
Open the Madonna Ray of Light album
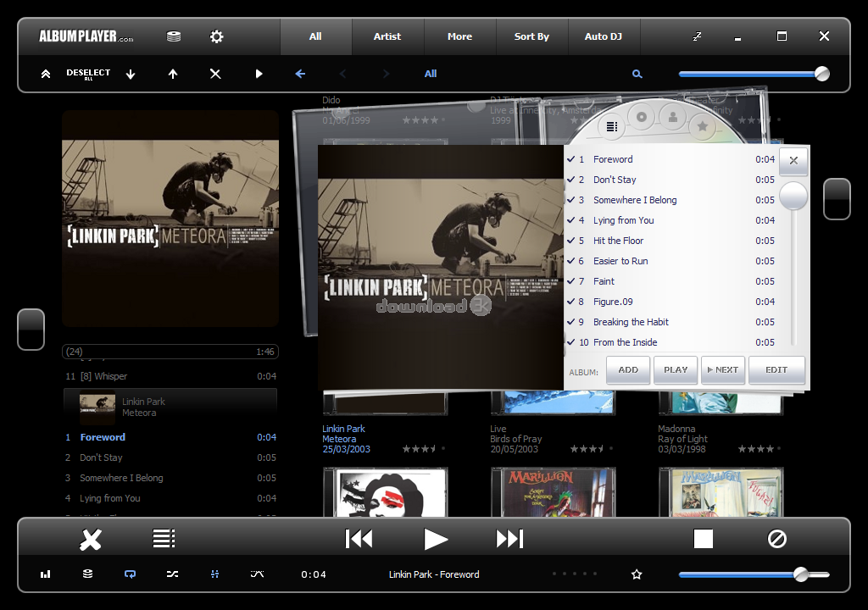[x=721, y=402]
